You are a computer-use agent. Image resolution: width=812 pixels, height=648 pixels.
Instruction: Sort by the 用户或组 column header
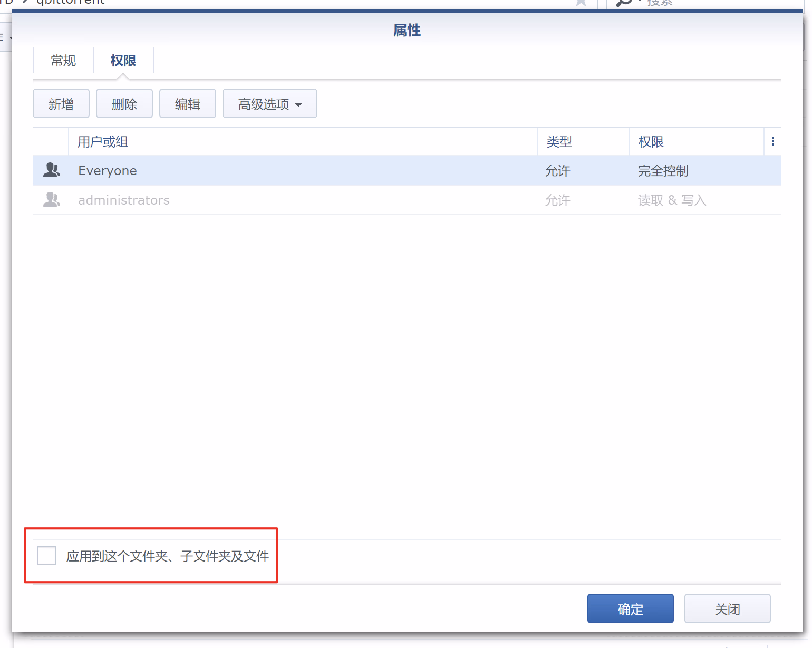[x=103, y=142]
